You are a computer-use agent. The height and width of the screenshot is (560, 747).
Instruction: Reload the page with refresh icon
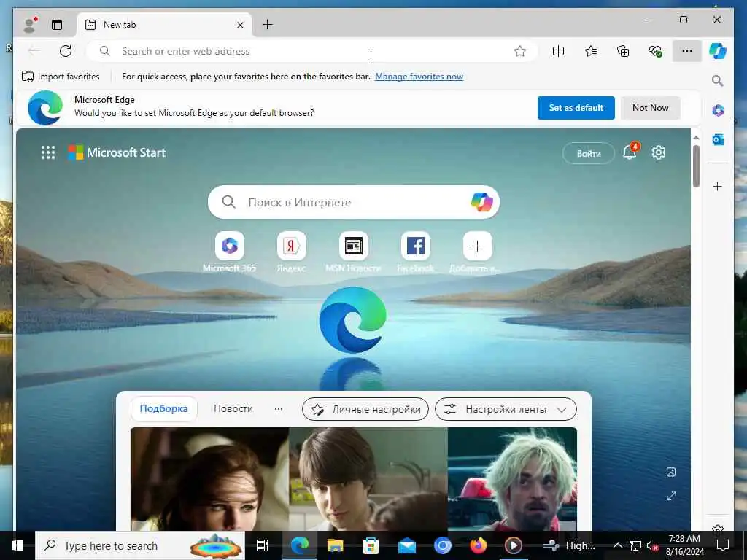pos(66,51)
